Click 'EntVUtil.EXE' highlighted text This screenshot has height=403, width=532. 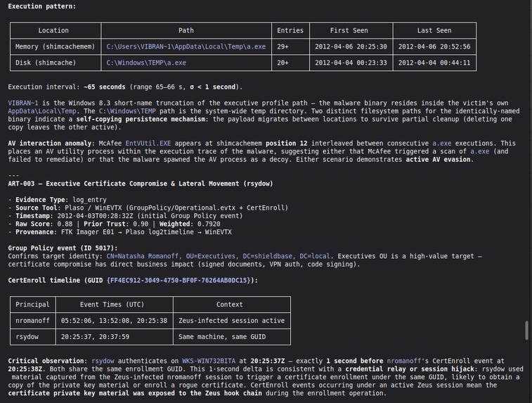tap(148, 143)
